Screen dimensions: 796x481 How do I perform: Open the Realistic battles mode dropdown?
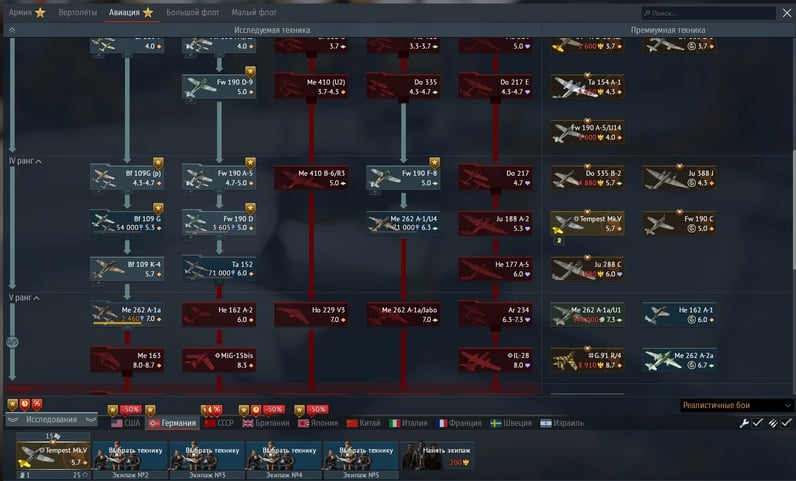click(727, 406)
